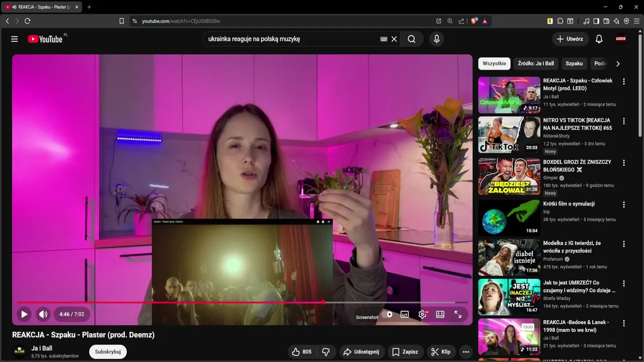
Task: Go back in the browser
Action: point(7,21)
